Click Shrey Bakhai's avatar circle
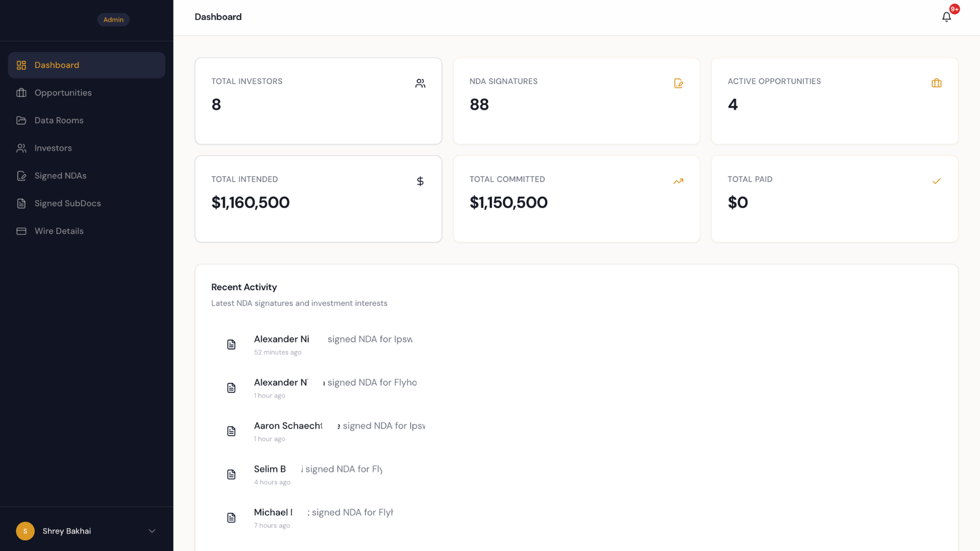Image resolution: width=980 pixels, height=551 pixels. (25, 531)
